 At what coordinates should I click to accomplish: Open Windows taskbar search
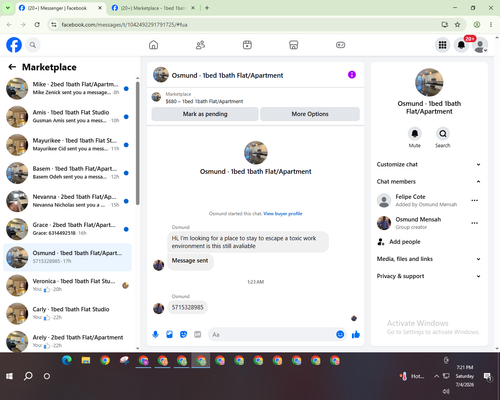click(x=28, y=376)
